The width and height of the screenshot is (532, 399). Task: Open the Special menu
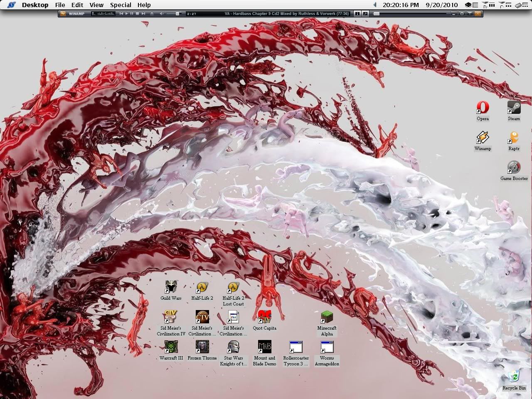point(121,5)
